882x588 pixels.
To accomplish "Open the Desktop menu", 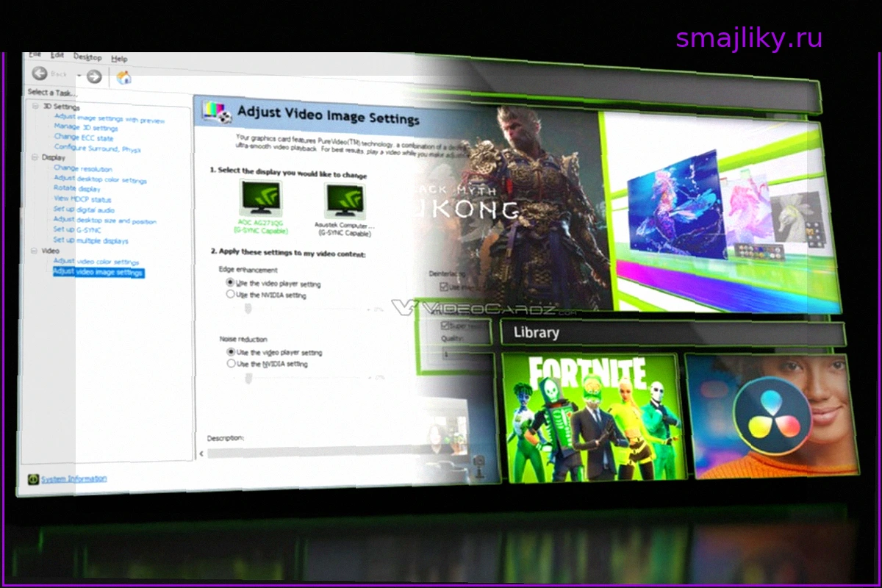I will click(87, 57).
